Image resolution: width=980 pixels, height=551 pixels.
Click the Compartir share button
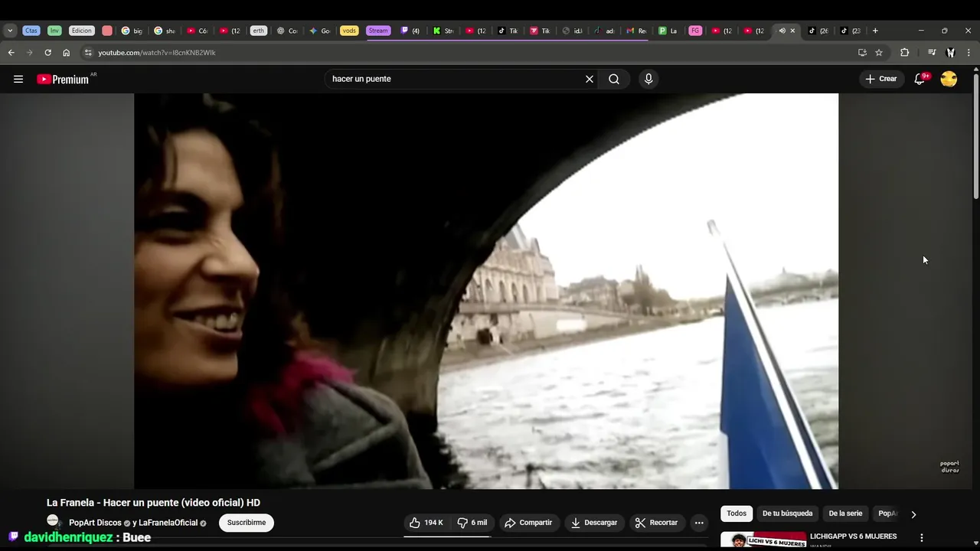[529, 523]
